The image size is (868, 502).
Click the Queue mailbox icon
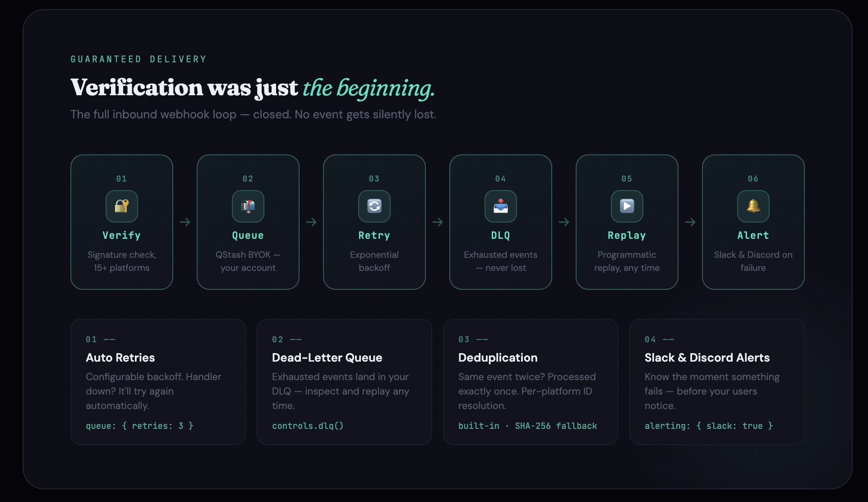click(248, 206)
